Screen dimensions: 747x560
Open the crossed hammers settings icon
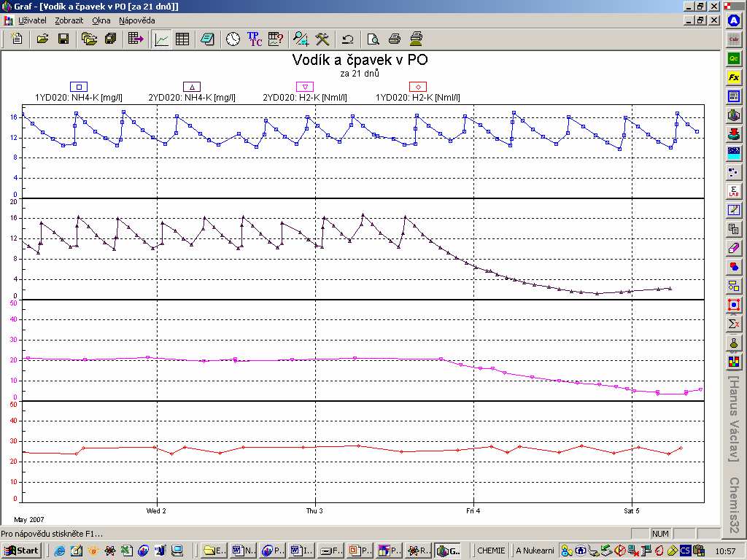322,39
